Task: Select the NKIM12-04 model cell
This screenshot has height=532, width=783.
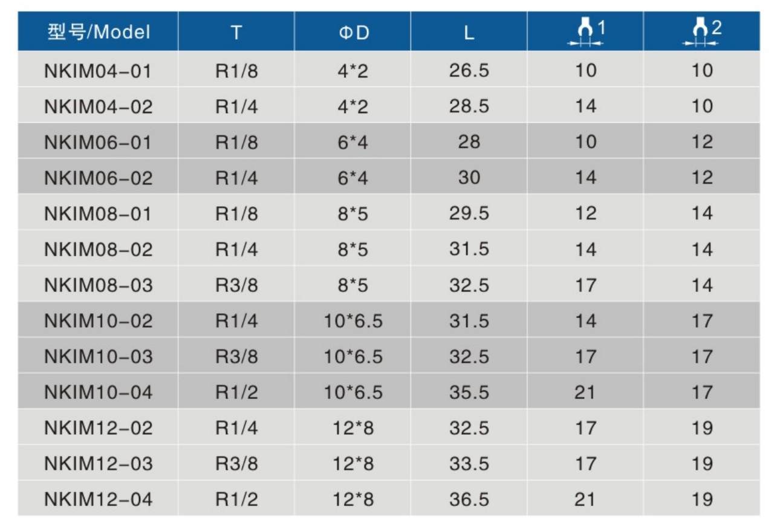Action: 98,499
